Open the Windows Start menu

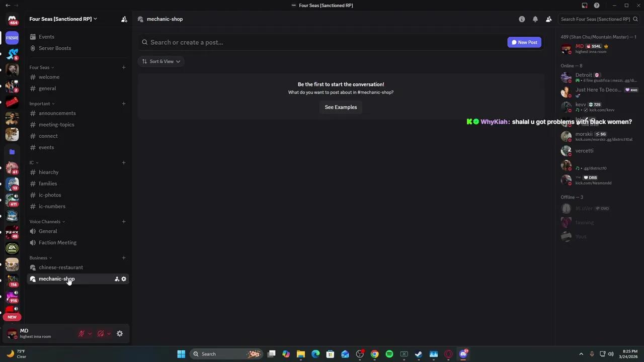click(181, 354)
